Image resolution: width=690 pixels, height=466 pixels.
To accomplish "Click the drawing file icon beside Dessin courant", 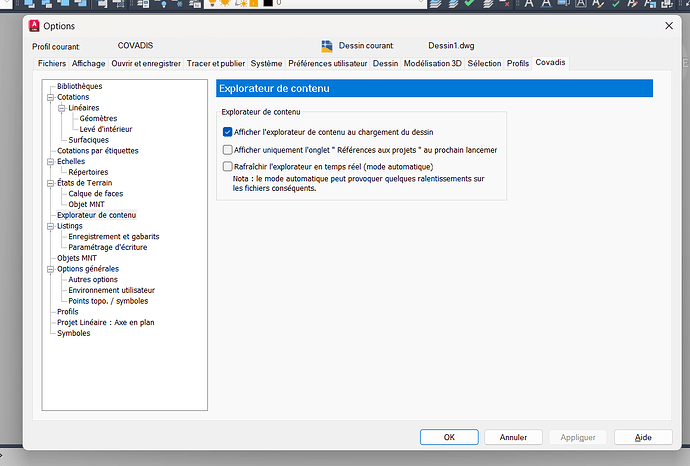I will [x=327, y=46].
